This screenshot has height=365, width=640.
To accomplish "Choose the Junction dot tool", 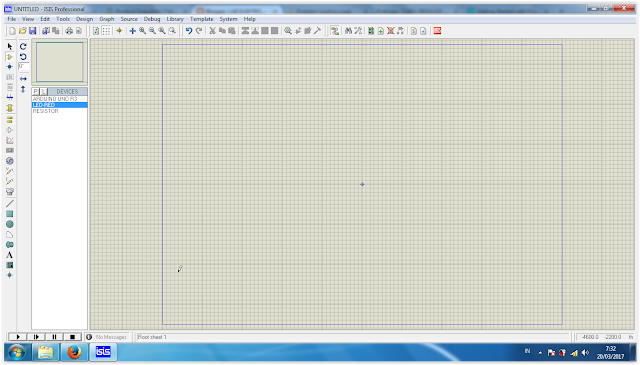I will click(10, 67).
